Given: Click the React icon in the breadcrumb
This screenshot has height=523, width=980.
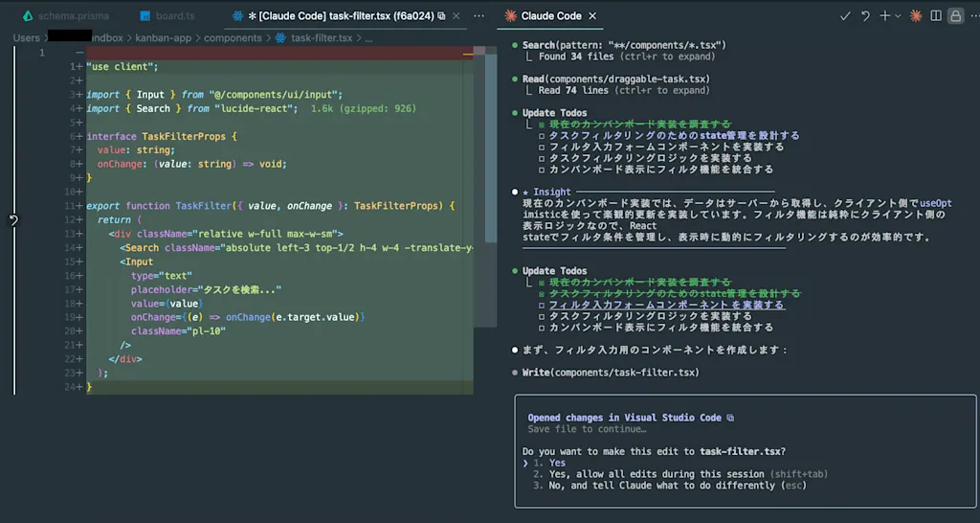Looking at the screenshot, I should coord(280,38).
